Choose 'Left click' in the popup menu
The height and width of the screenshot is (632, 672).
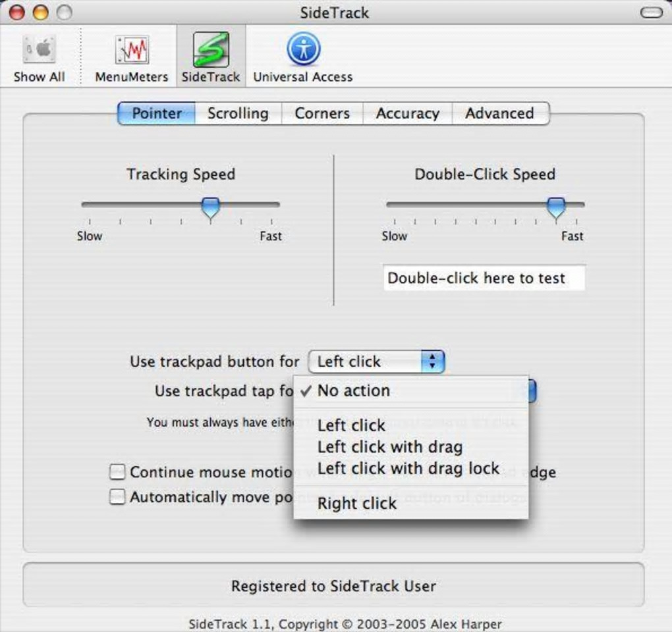click(x=410, y=425)
